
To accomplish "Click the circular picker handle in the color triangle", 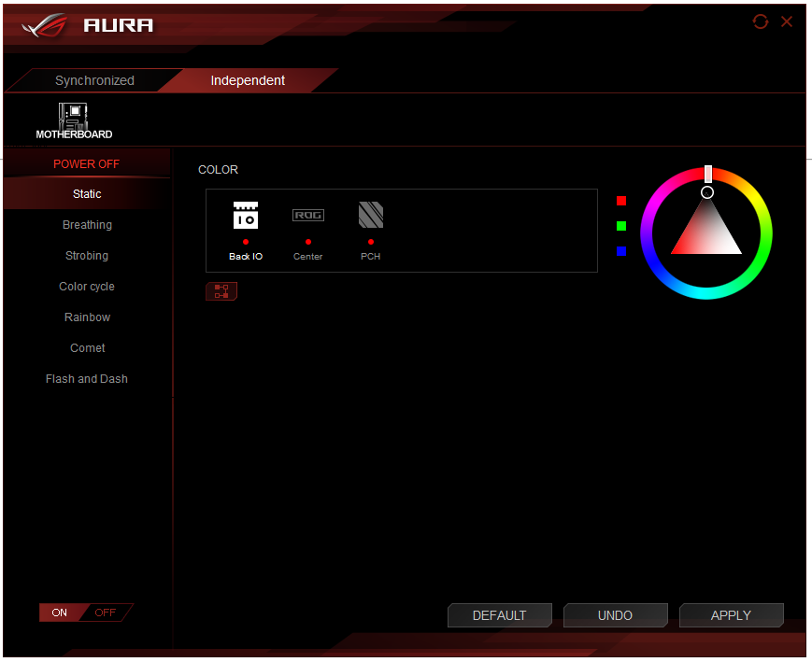I will click(706, 192).
